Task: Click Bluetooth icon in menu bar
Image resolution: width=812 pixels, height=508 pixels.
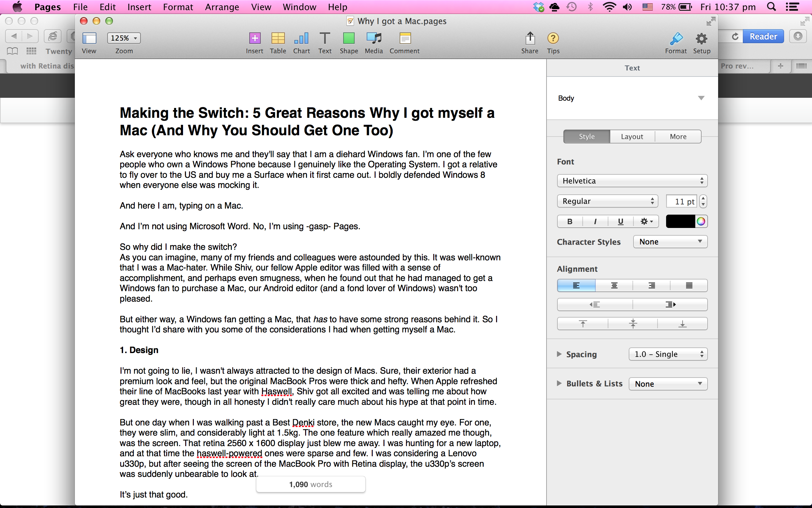Action: point(591,7)
